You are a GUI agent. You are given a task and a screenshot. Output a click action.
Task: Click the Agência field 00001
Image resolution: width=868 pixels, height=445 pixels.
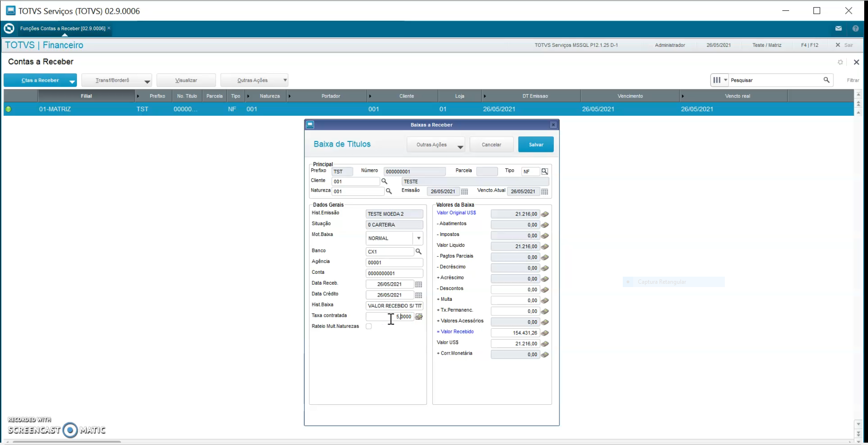395,262
